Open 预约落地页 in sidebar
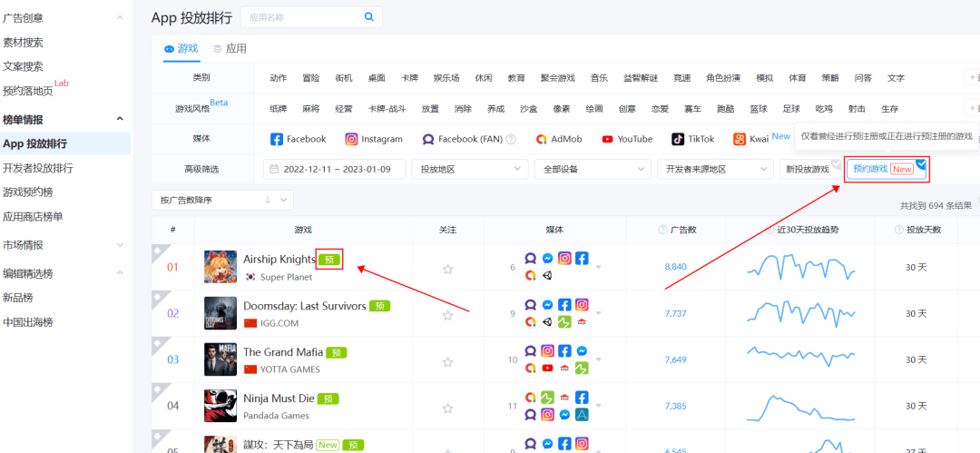Screen dimensions: 980x453 tap(28, 92)
